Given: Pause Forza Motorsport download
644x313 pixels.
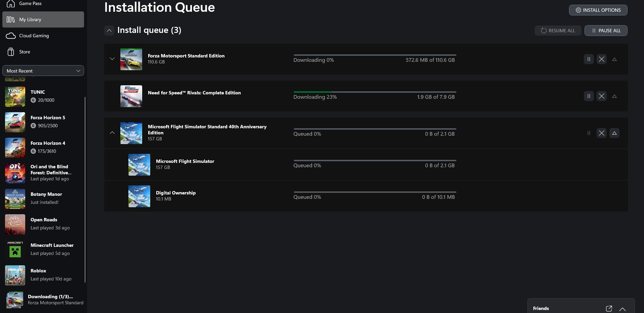Looking at the screenshot, I should pos(589,59).
